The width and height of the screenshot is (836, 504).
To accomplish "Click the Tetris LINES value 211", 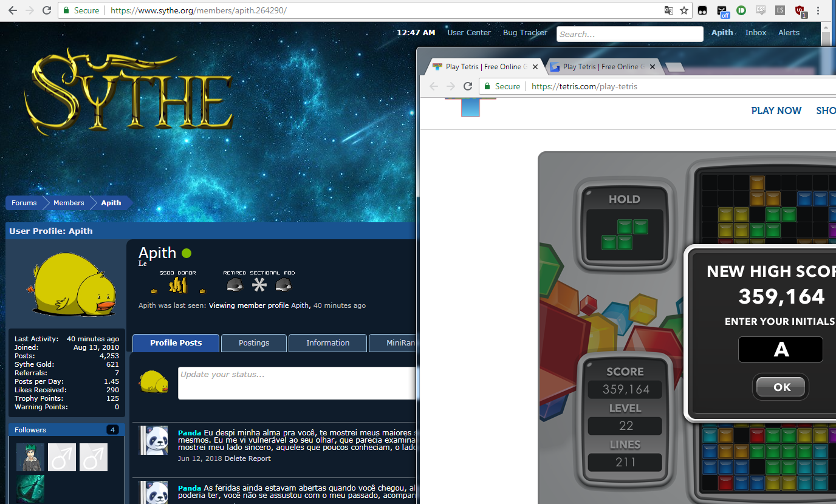I will coord(625,462).
